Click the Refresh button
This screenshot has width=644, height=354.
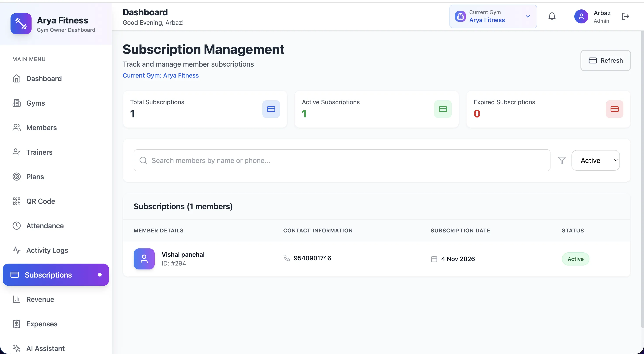tap(605, 60)
